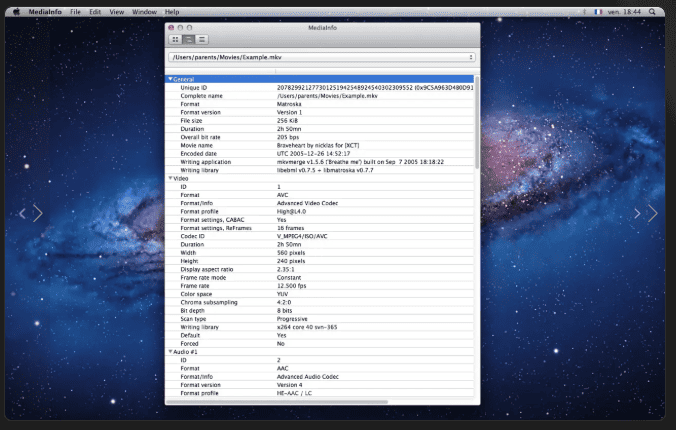This screenshot has height=430, width=676.
Task: Click the value 'Advanced Audio Codec'
Action: click(x=308, y=377)
